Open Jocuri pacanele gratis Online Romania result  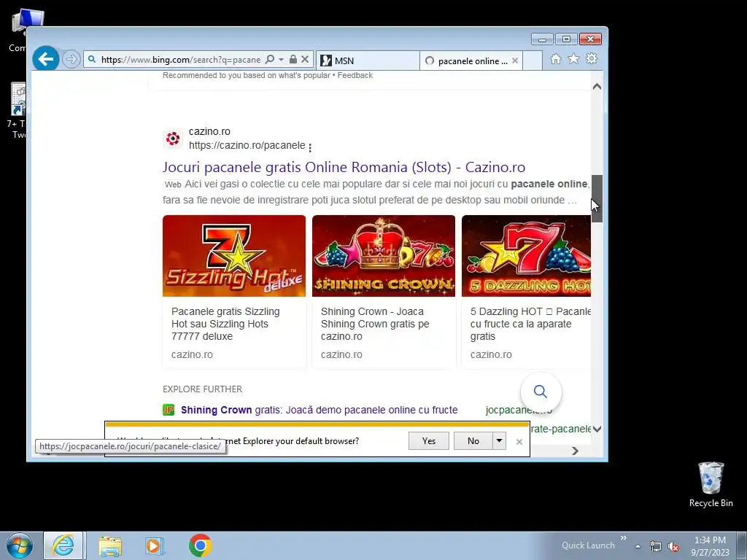coord(344,167)
